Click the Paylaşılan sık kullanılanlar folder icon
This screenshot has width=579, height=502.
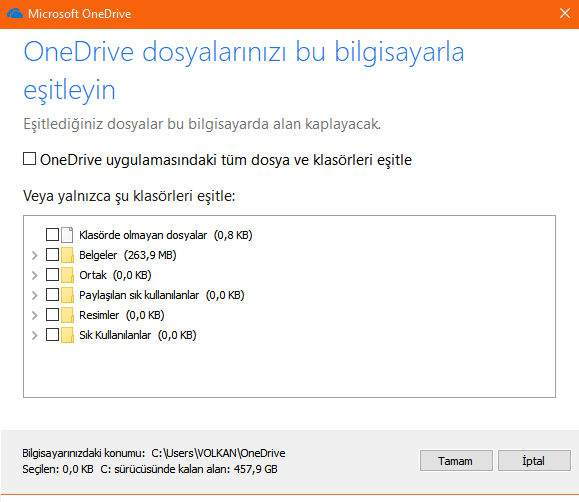[67, 295]
